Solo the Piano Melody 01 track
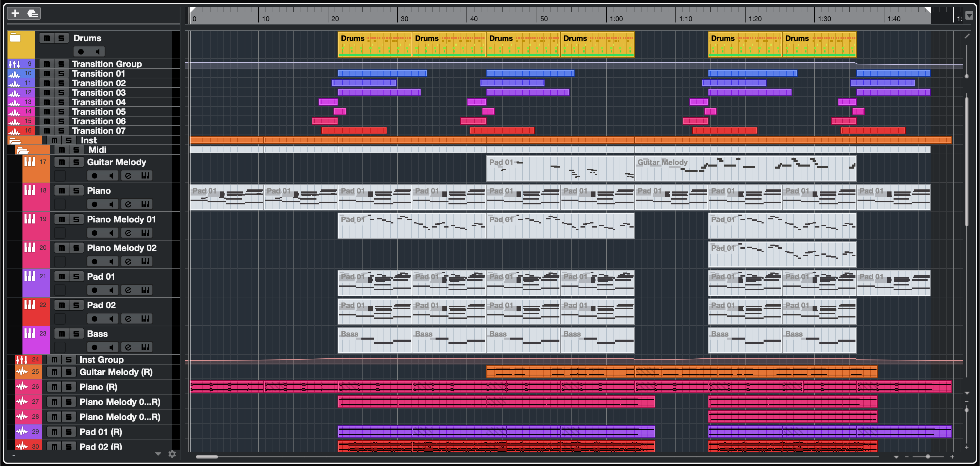The image size is (980, 466). 76,219
